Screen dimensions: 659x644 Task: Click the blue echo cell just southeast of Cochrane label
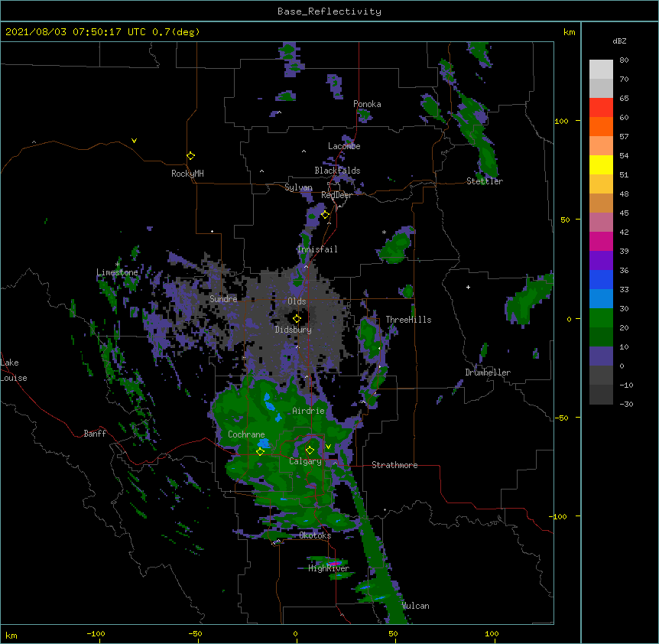(x=264, y=443)
